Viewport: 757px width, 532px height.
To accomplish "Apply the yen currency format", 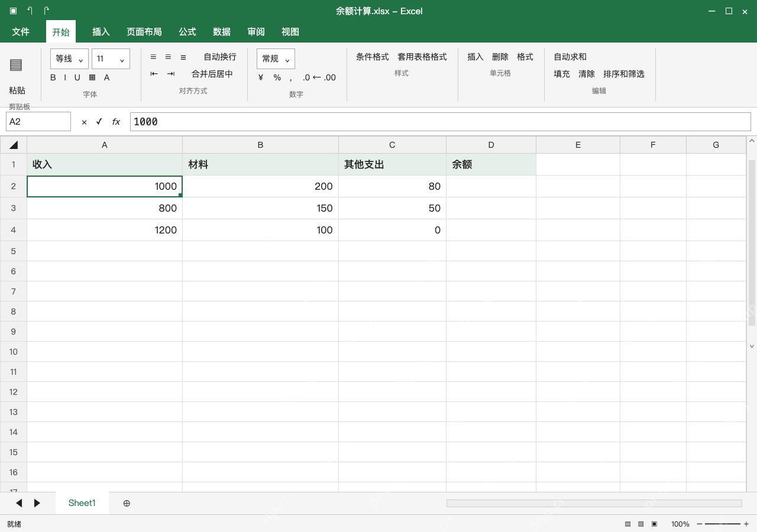I will 261,77.
